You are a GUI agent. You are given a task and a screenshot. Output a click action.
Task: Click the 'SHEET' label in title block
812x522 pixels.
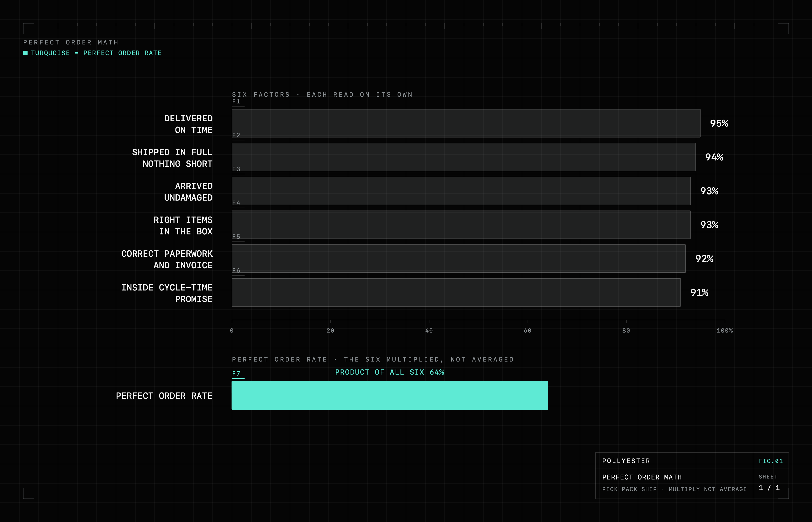(768, 477)
